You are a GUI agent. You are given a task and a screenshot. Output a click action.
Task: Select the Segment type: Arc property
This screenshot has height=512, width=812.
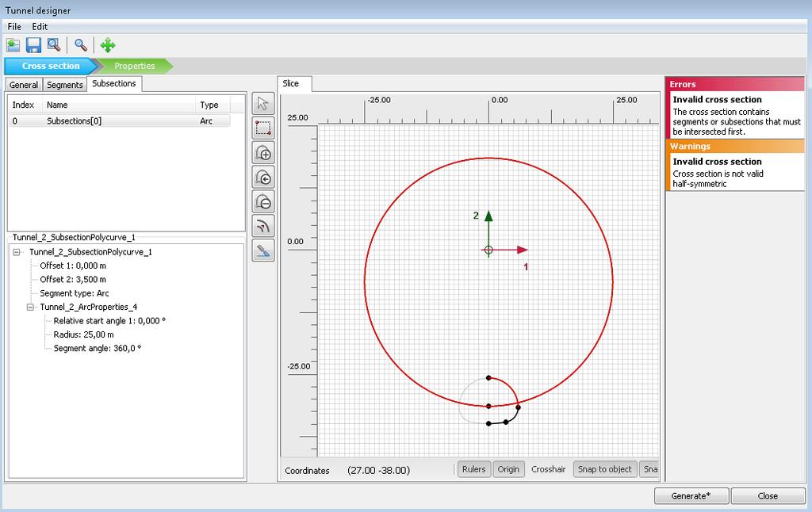(74, 293)
